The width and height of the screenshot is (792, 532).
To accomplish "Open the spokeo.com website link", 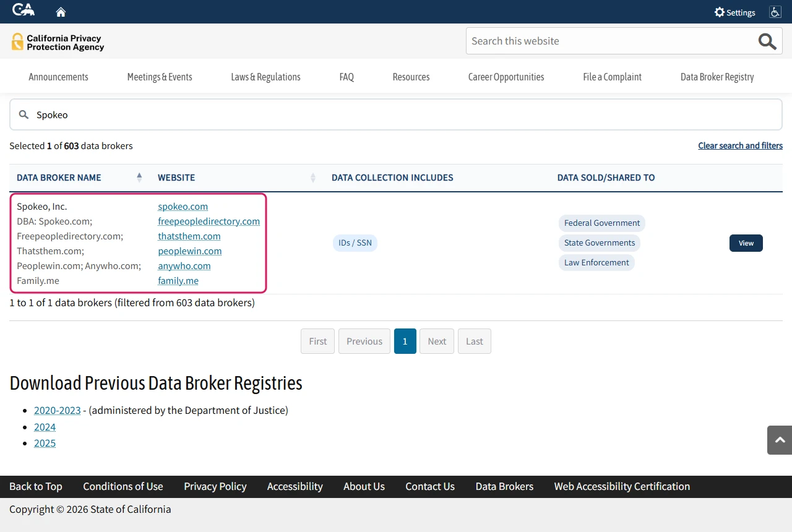I will click(183, 207).
